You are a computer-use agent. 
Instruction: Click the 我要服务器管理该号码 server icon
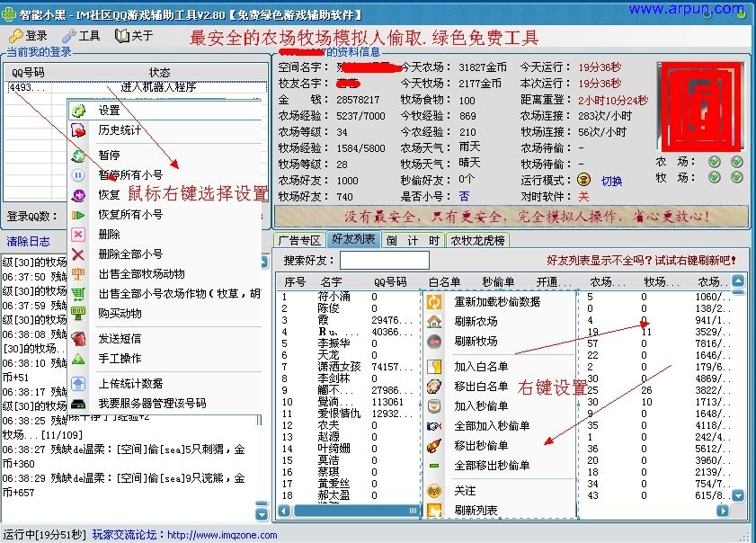click(x=78, y=404)
